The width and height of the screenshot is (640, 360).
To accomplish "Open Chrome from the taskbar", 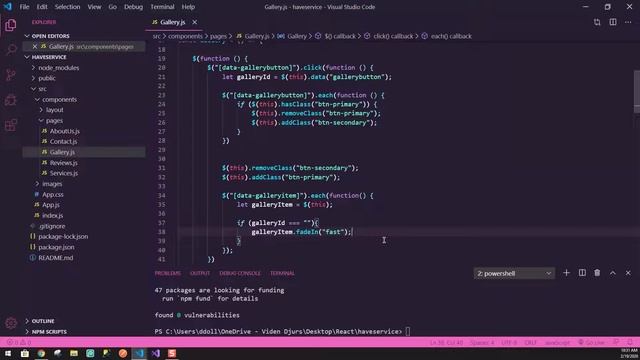I will pyautogui.click(x=41, y=353).
